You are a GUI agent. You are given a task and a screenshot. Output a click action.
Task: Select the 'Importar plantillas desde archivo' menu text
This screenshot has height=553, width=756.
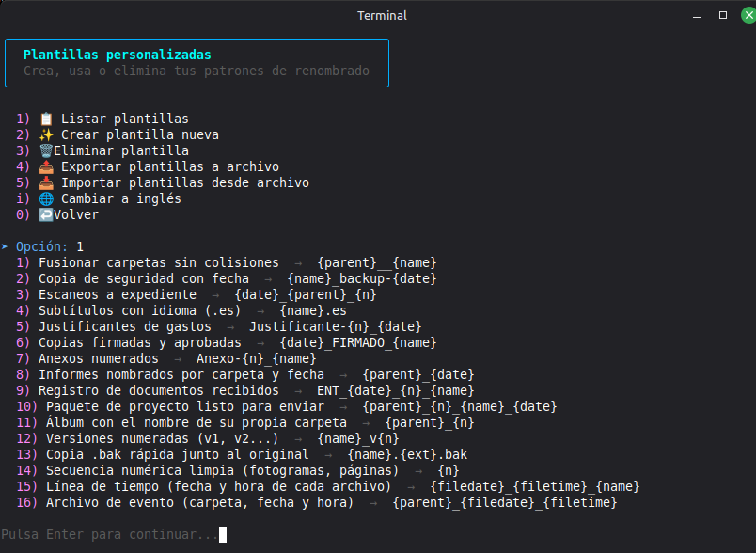(185, 182)
